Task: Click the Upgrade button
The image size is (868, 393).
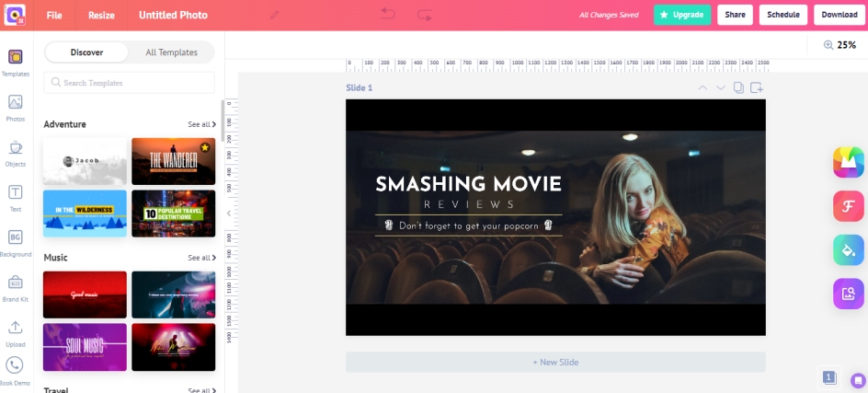Action: (682, 15)
